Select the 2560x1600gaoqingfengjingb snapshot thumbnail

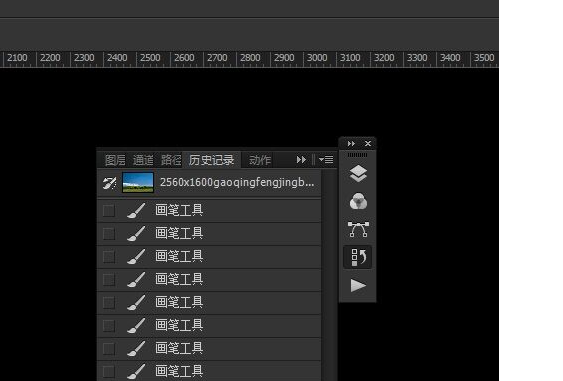click(138, 182)
